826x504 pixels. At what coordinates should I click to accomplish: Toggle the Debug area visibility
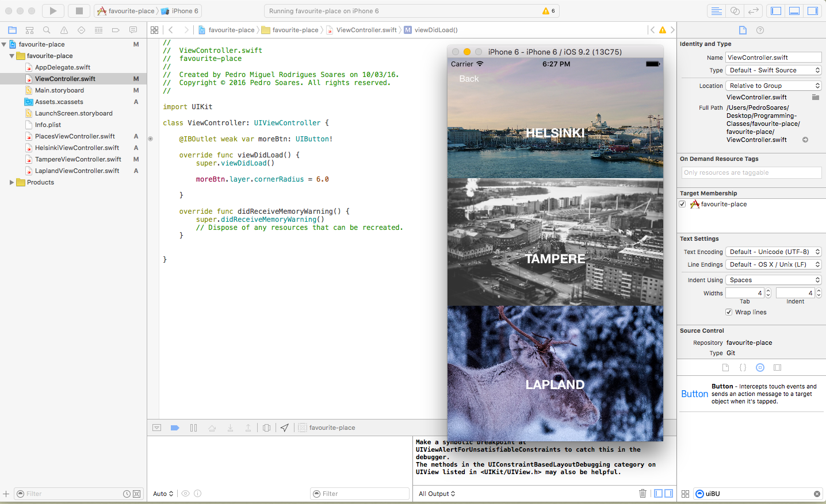pos(794,11)
